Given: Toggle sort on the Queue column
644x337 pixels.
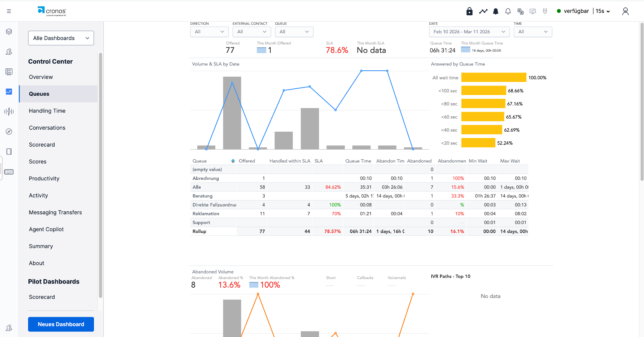Looking at the screenshot, I should (233, 161).
